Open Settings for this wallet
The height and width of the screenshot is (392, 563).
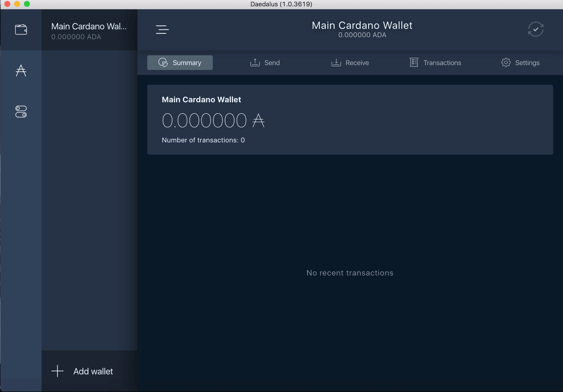(x=521, y=63)
